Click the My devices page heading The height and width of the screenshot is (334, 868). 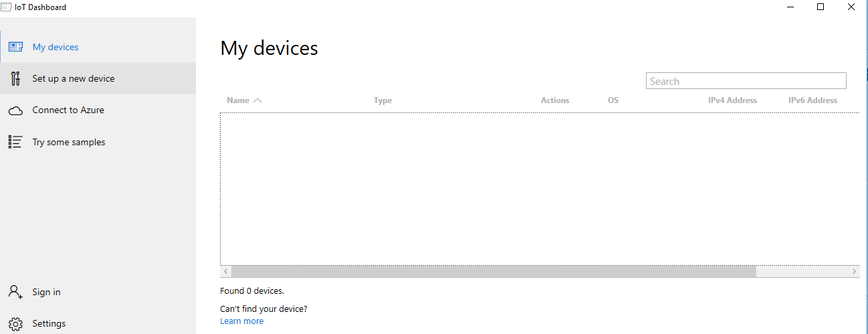[x=269, y=48]
